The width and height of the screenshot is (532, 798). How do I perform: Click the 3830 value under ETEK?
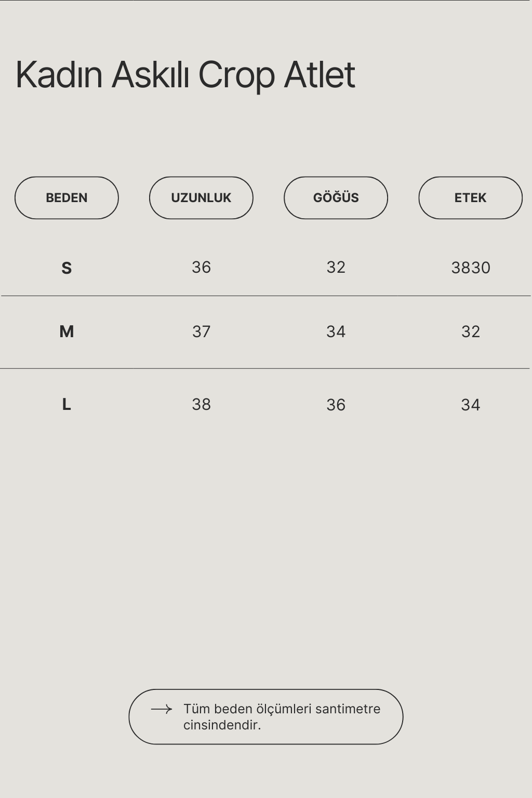pos(470,268)
